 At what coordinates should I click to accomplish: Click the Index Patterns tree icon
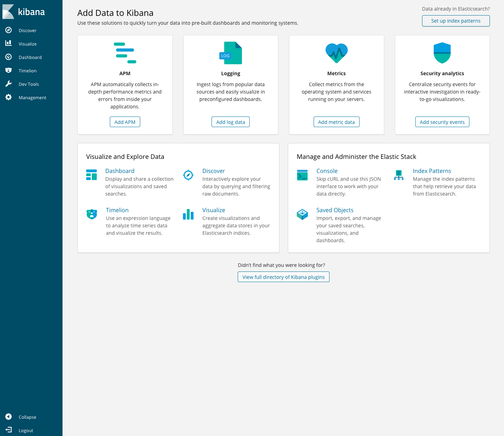click(399, 175)
